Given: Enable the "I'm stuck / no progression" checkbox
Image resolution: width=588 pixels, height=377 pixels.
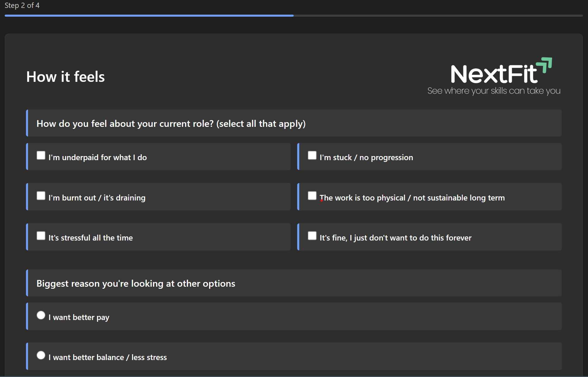Looking at the screenshot, I should (312, 155).
